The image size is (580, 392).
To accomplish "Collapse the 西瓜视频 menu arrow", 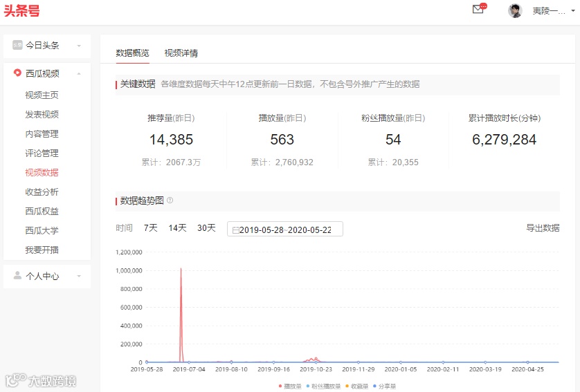I will (79, 73).
